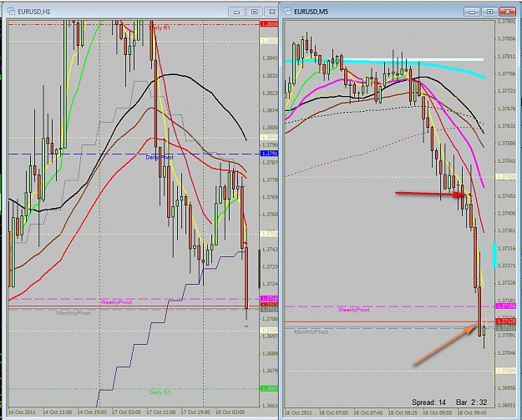The width and height of the screenshot is (522, 420).
Task: Click the 1.37500 price tag on M5 scale
Action: (505, 177)
